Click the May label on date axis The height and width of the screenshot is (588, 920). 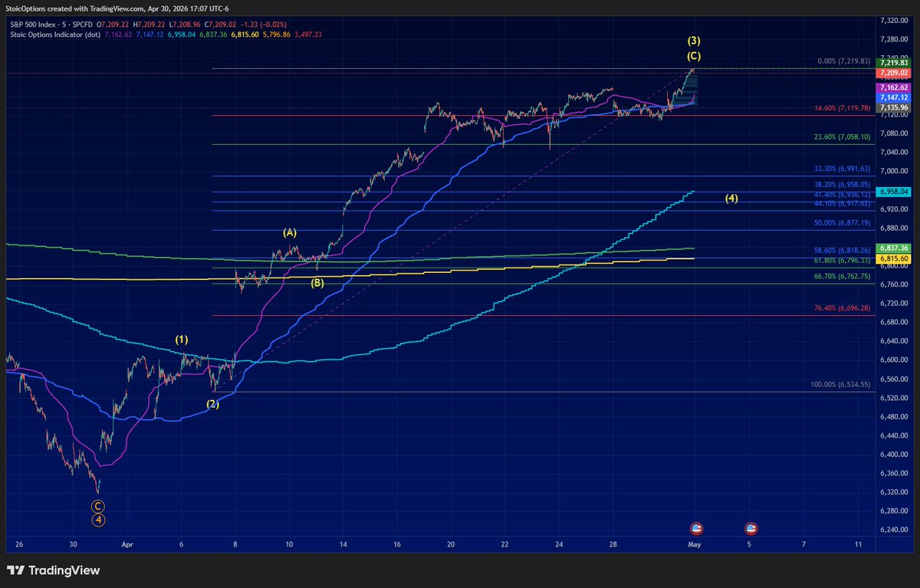695,544
